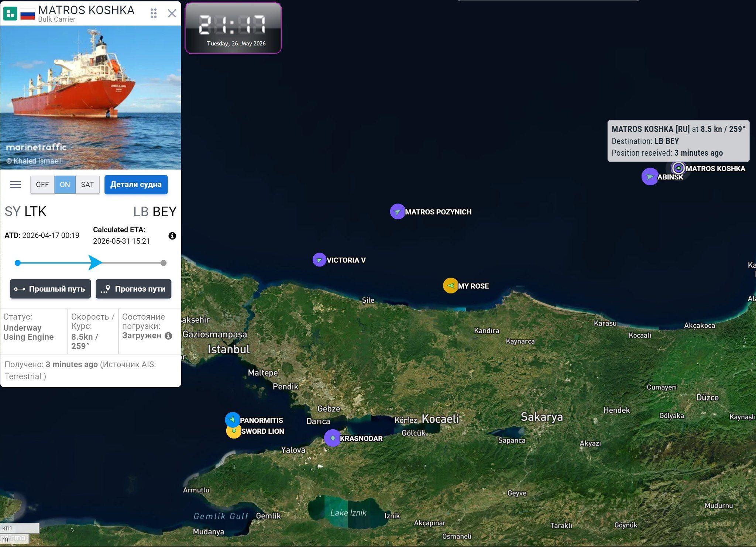Image resolution: width=756 pixels, height=547 pixels.
Task: Show past track with Прошлый путь
Action: point(50,289)
